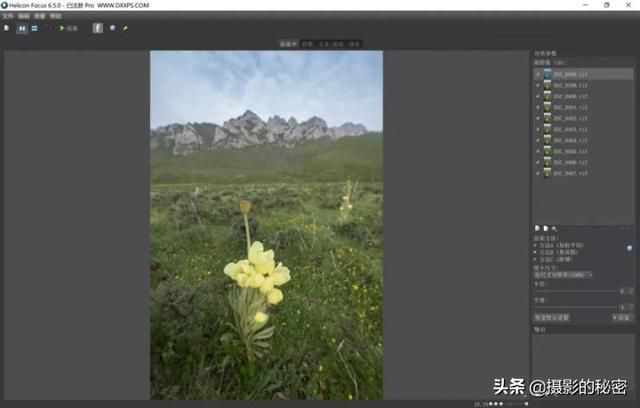Uncheck the DSC_0406.tif source image
Screen dimensions: 640x408
point(538,163)
